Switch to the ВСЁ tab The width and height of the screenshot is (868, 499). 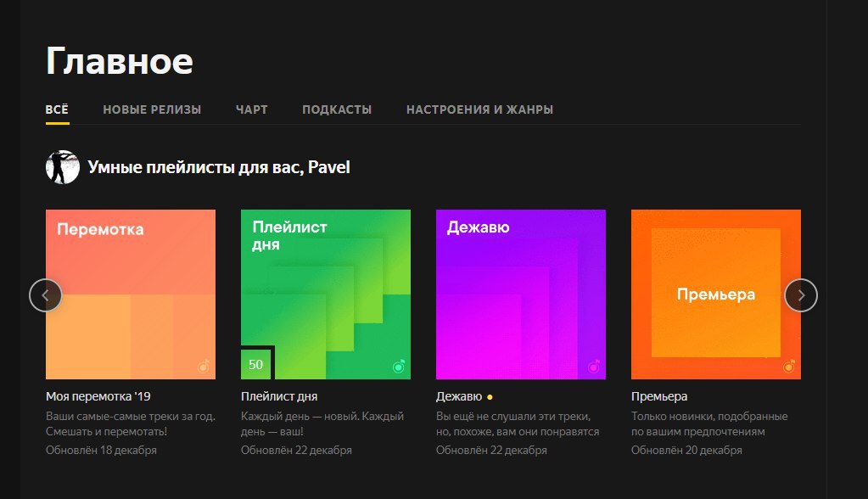click(x=57, y=109)
